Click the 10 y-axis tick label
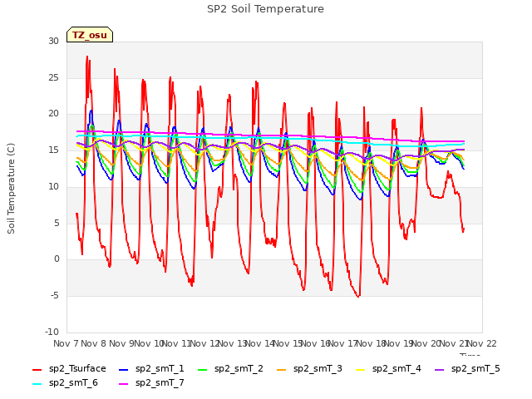Screen dimensions: 532x399 coord(53,186)
